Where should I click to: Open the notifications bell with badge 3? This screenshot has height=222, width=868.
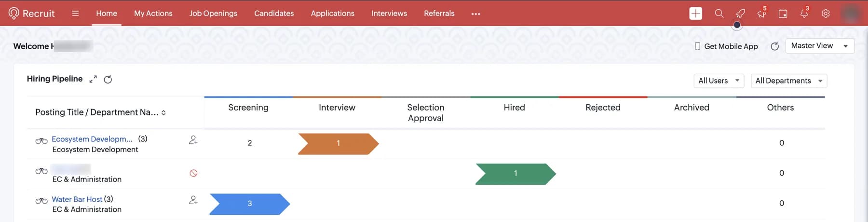[804, 13]
